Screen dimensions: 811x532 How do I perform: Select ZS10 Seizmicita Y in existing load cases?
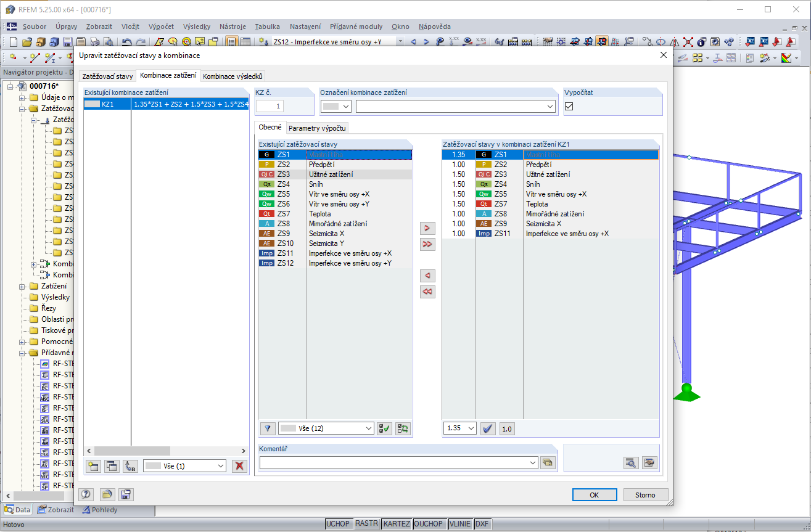[335, 243]
